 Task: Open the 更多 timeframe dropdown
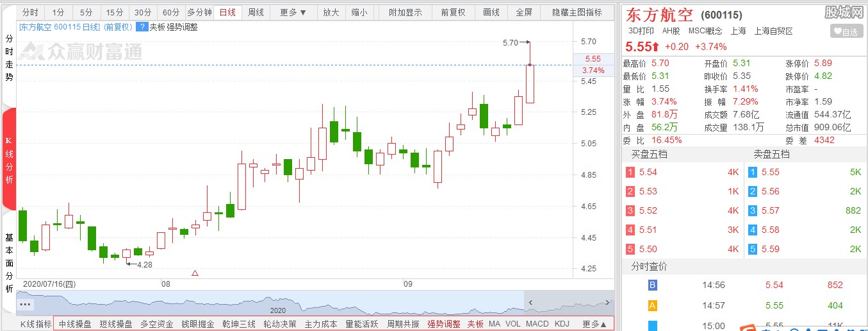[x=293, y=12]
